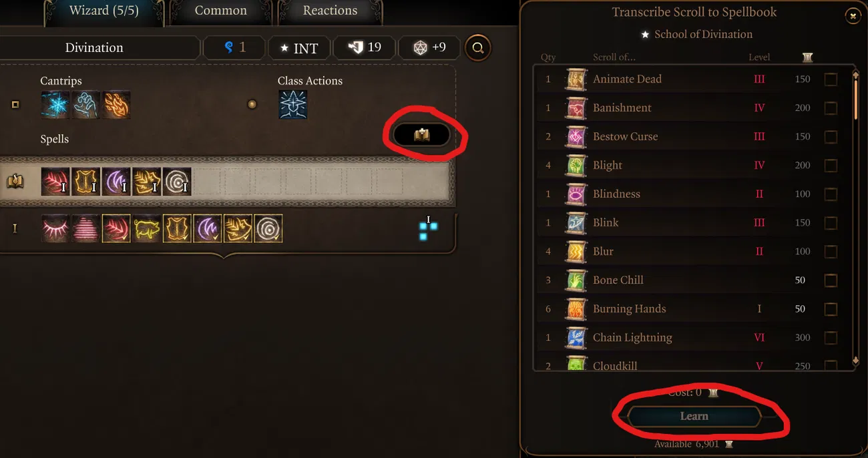This screenshot has height=458, width=868.
Task: Tick the Banishment scroll checkbox
Action: [831, 108]
